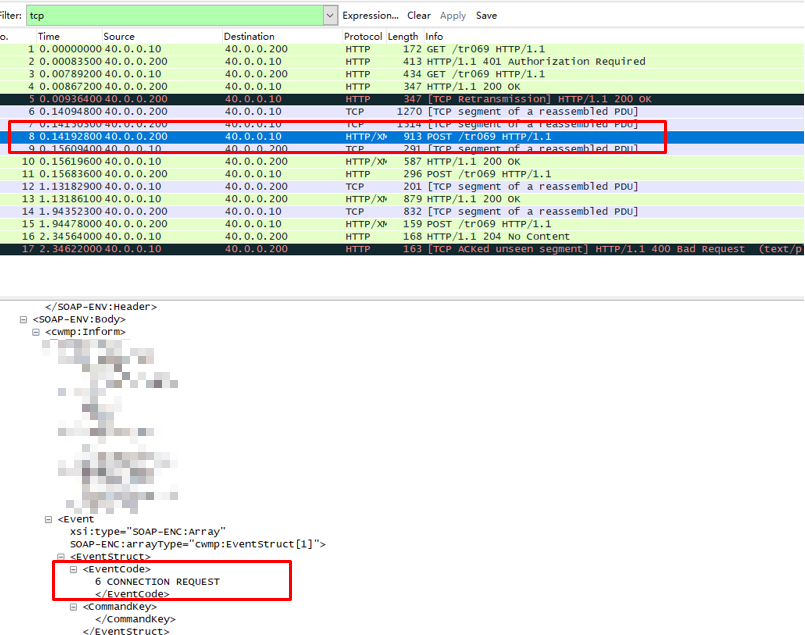The height and width of the screenshot is (635, 805).
Task: Select packet 1 GET /tr069 request
Action: 402,49
